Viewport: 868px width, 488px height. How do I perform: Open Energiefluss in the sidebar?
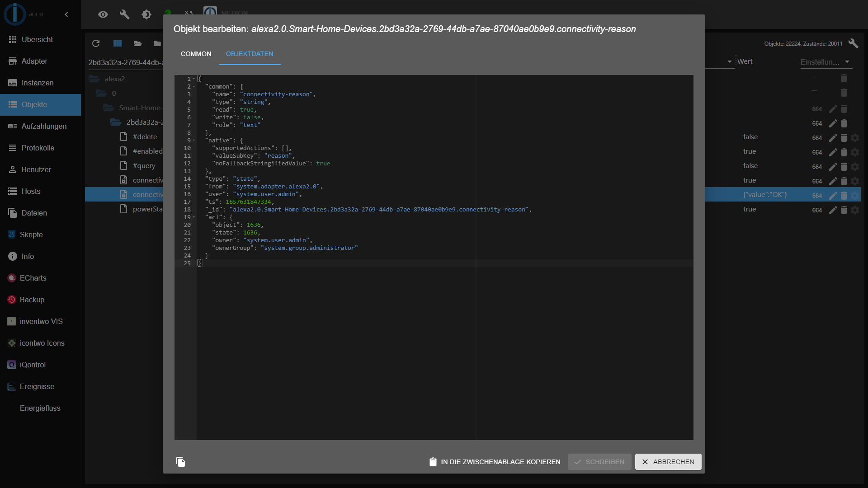coord(40,408)
